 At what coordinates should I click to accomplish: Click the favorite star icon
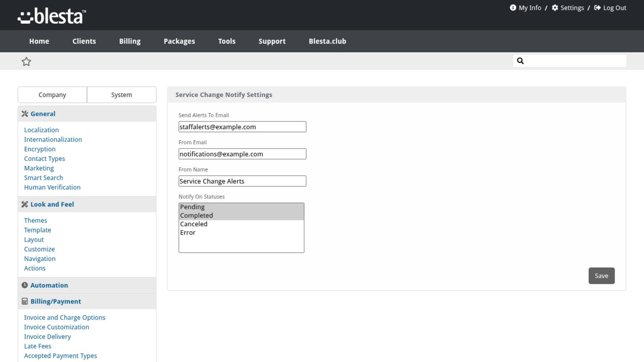[26, 61]
